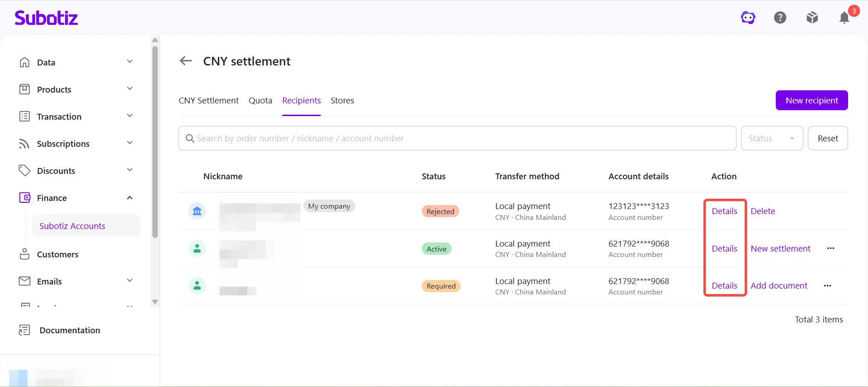This screenshot has width=868, height=387.
Task: Click the search magnifier icon
Action: pyautogui.click(x=190, y=138)
